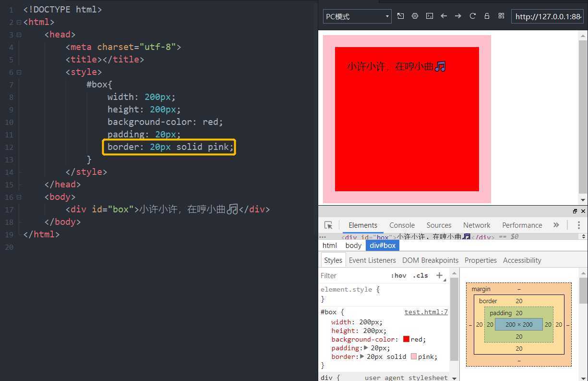588x381 pixels.
Task: Toggle .cls class editor
Action: (420, 275)
